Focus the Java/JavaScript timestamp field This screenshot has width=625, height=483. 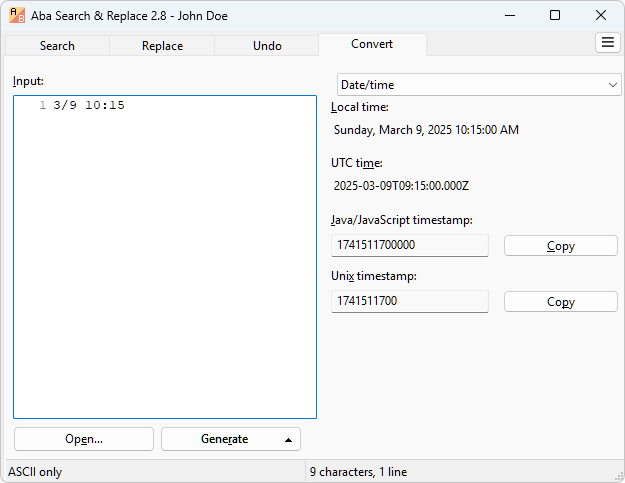click(x=409, y=245)
